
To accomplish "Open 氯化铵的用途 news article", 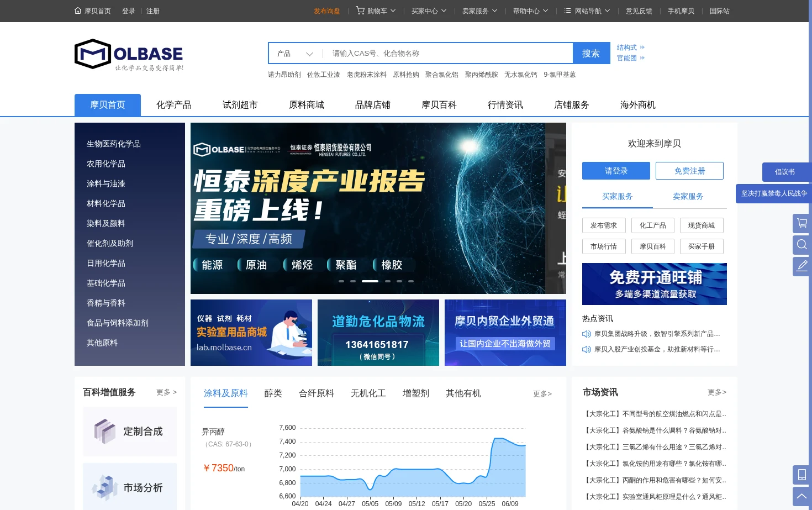I will pos(656,464).
